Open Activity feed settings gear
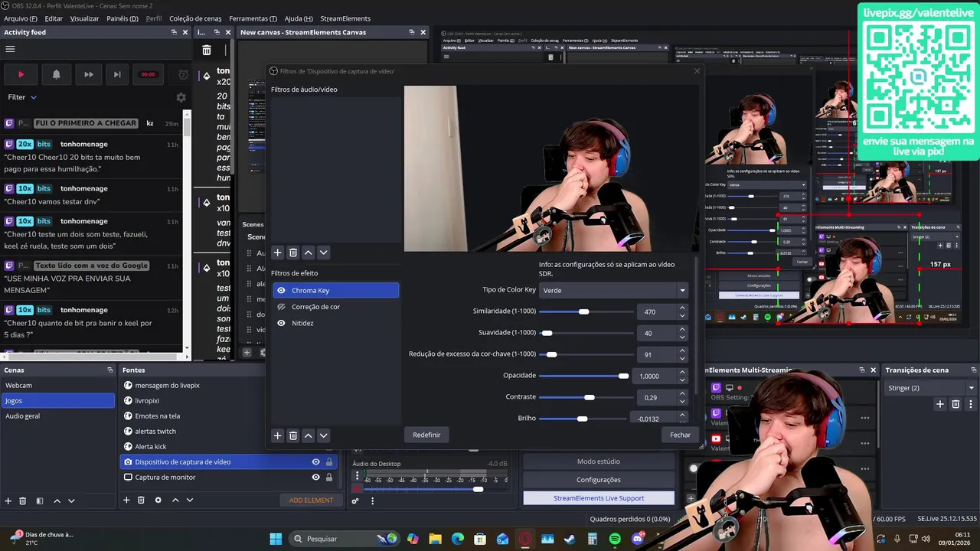980x551 pixels. pyautogui.click(x=181, y=97)
